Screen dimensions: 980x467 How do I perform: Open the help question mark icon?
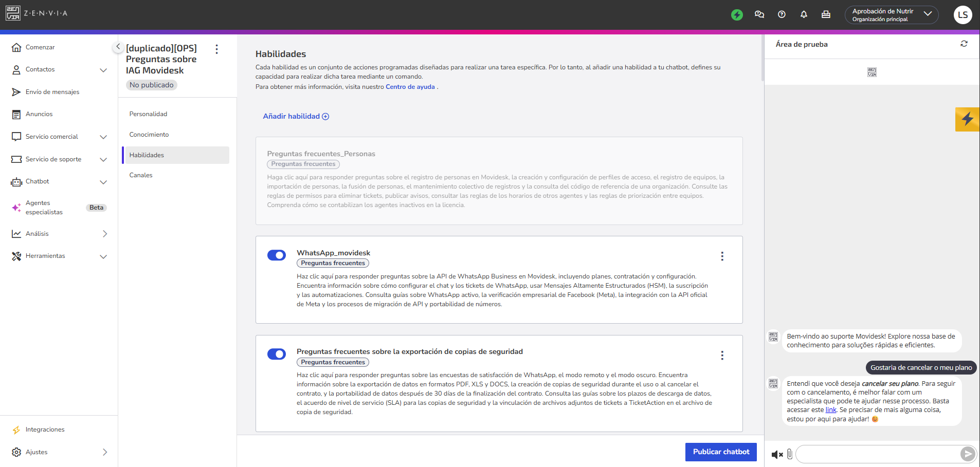pos(782,14)
